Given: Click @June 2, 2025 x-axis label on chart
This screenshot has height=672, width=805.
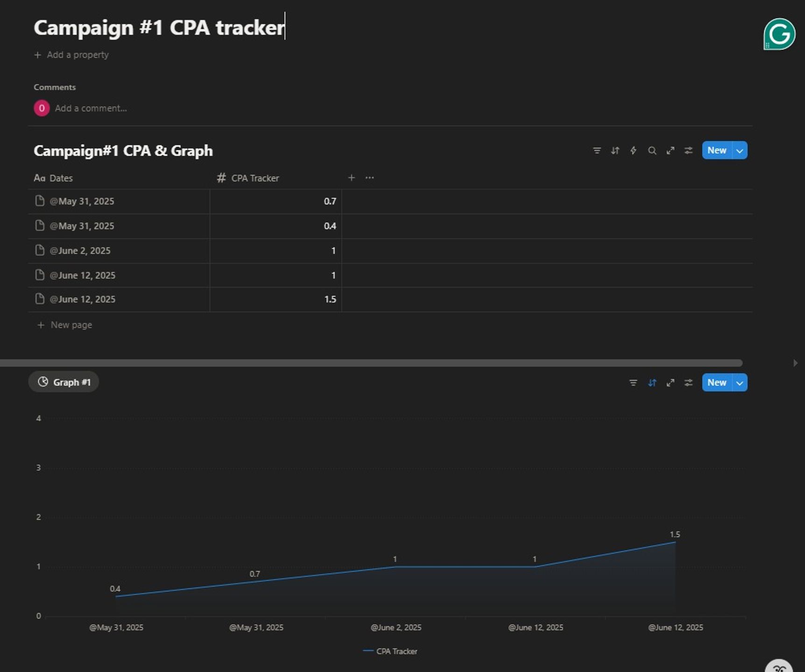Looking at the screenshot, I should pos(396,628).
